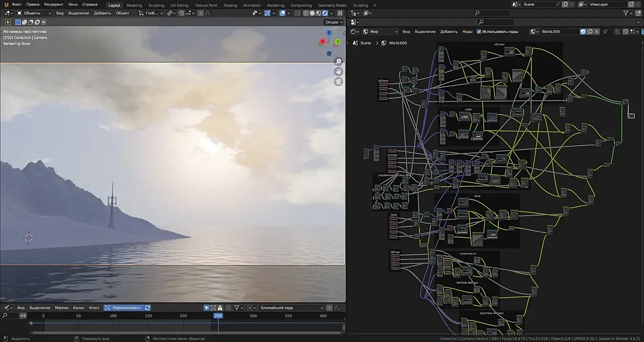Click the pause render preview icon
644x342 pixels.
[x=340, y=13]
